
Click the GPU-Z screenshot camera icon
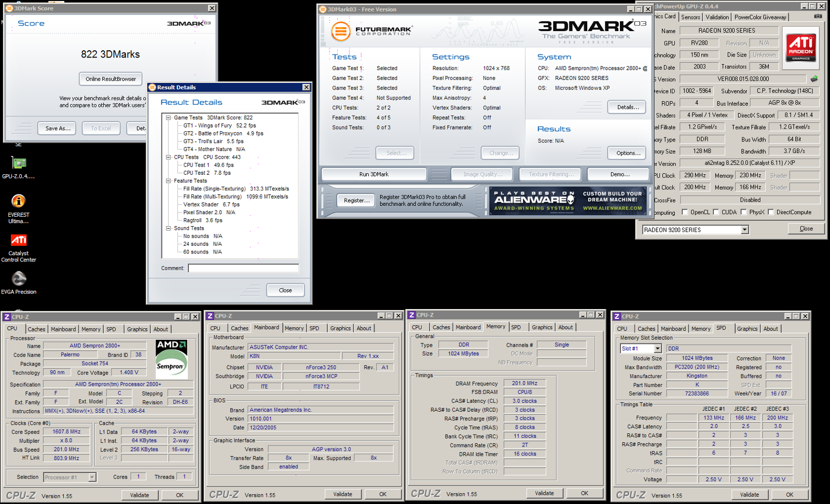818,17
